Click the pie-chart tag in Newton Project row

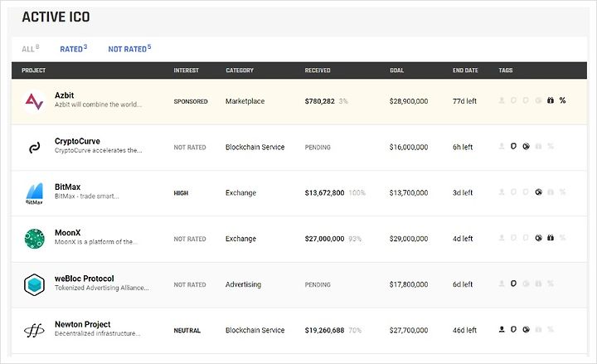[526, 329]
